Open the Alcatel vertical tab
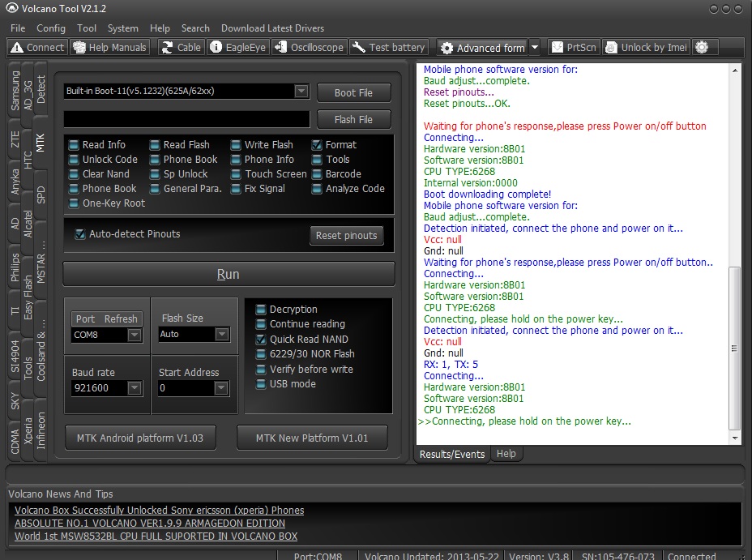 tap(28, 224)
